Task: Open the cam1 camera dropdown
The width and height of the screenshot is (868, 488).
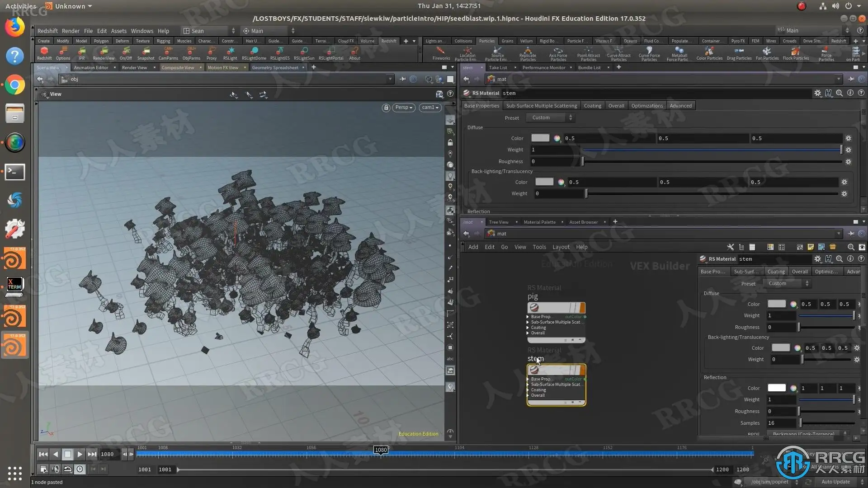Action: click(430, 108)
